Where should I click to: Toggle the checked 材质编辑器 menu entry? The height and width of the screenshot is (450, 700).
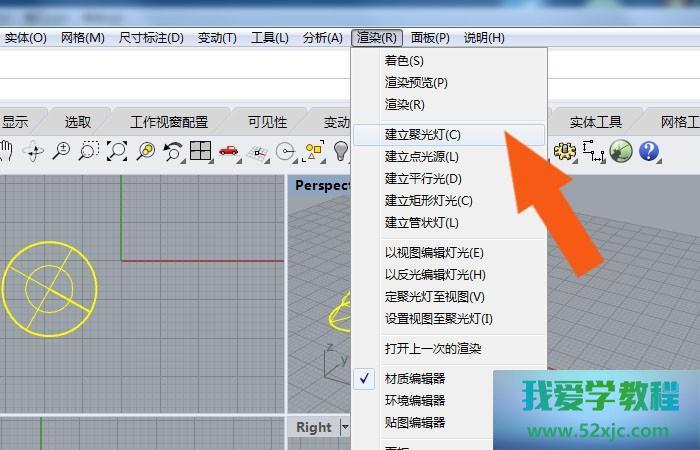(x=415, y=378)
